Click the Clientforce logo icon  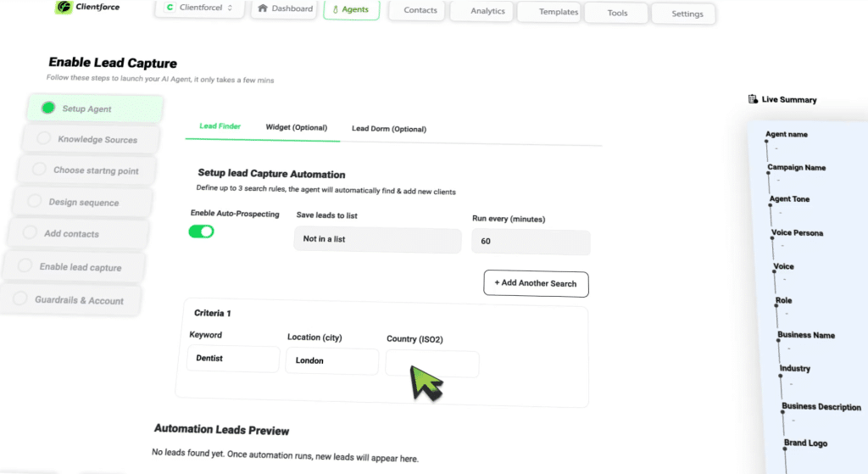click(x=64, y=8)
